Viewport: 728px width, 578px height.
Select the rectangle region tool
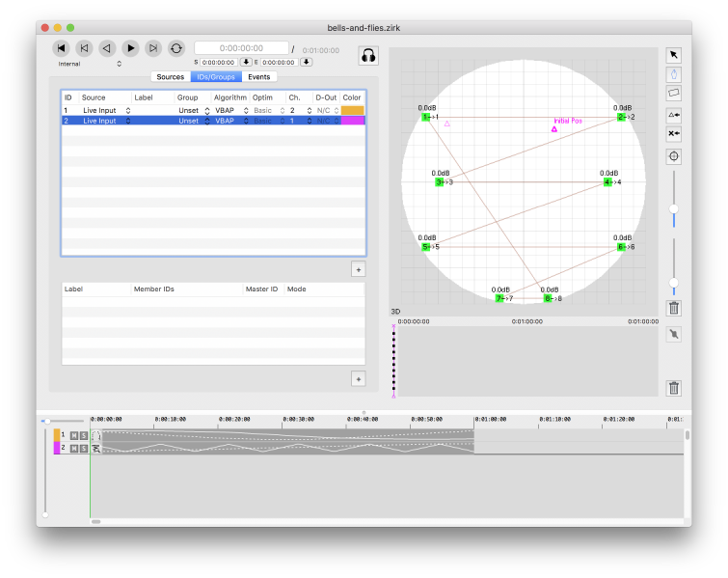click(673, 93)
